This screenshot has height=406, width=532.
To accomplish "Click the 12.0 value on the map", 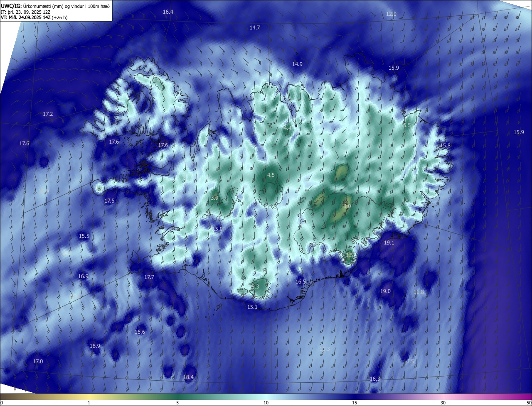I will tap(392, 14).
